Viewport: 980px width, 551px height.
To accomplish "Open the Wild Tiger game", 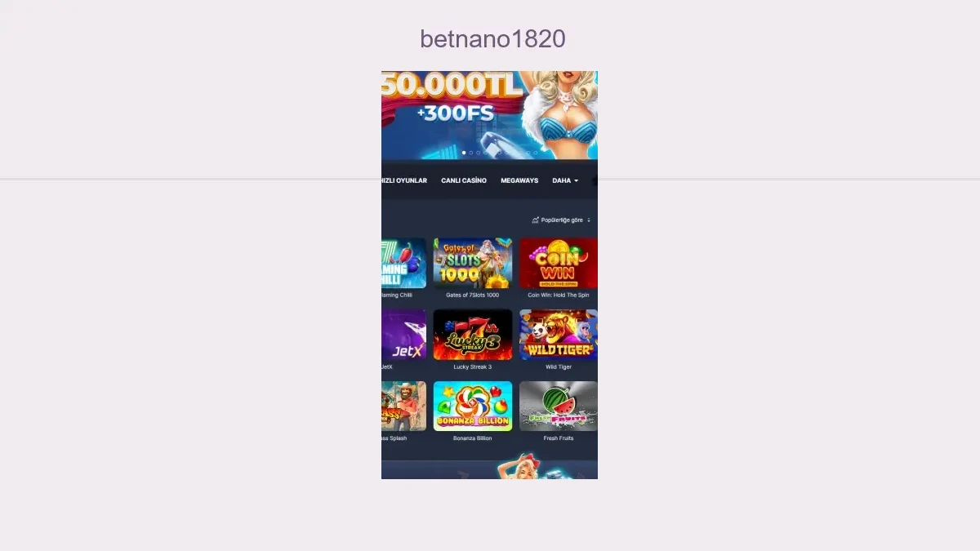I will (x=559, y=335).
